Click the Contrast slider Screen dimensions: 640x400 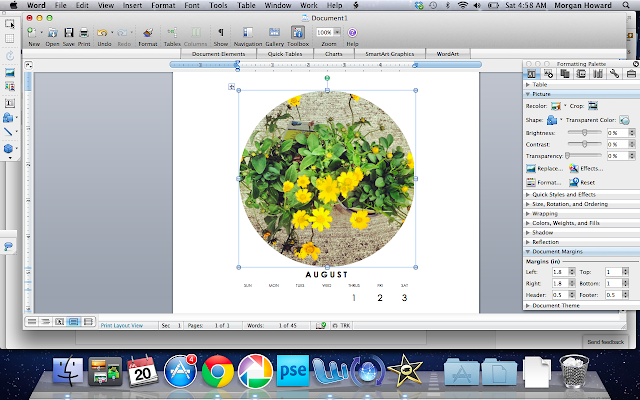[584, 144]
